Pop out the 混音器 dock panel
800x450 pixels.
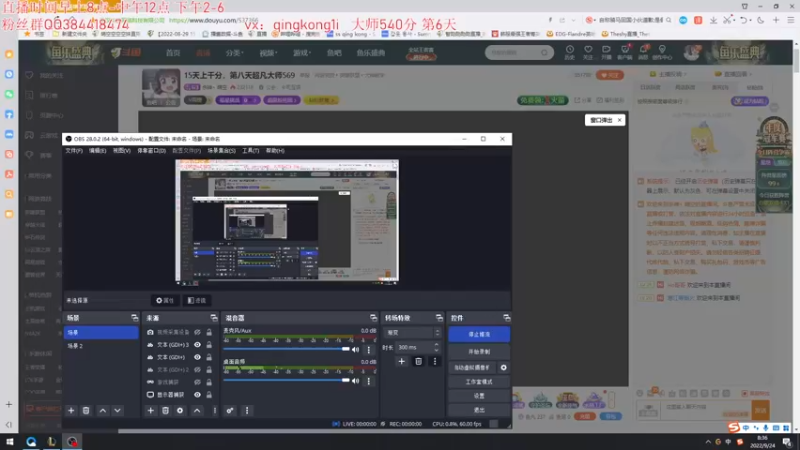[x=373, y=318]
